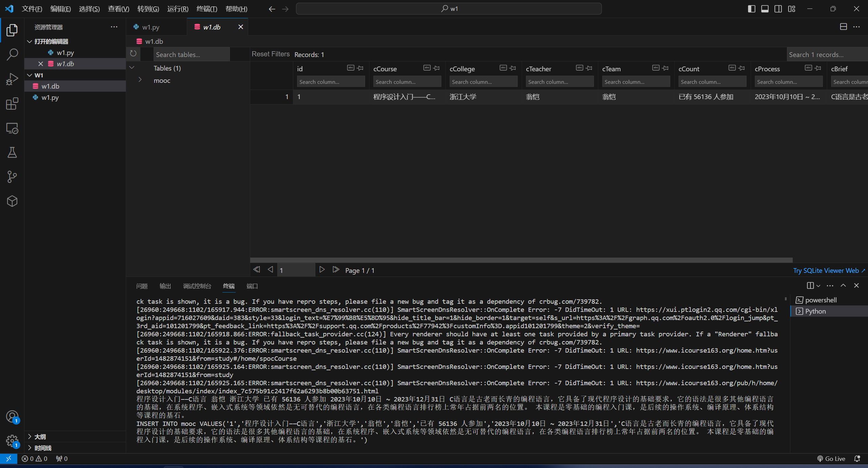Toggle secondary side bar visibility
Image resolution: width=868 pixels, height=468 pixels.
tap(778, 9)
